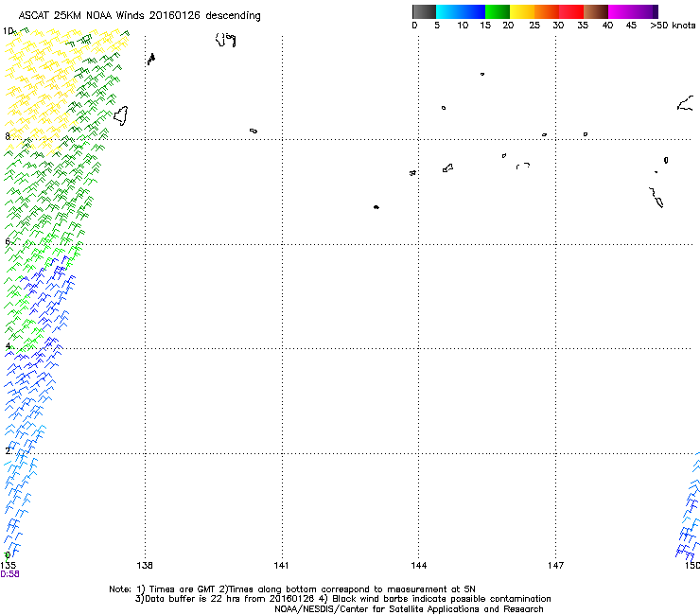Select the magenta-purple 40-50 knots color band

tap(633, 11)
